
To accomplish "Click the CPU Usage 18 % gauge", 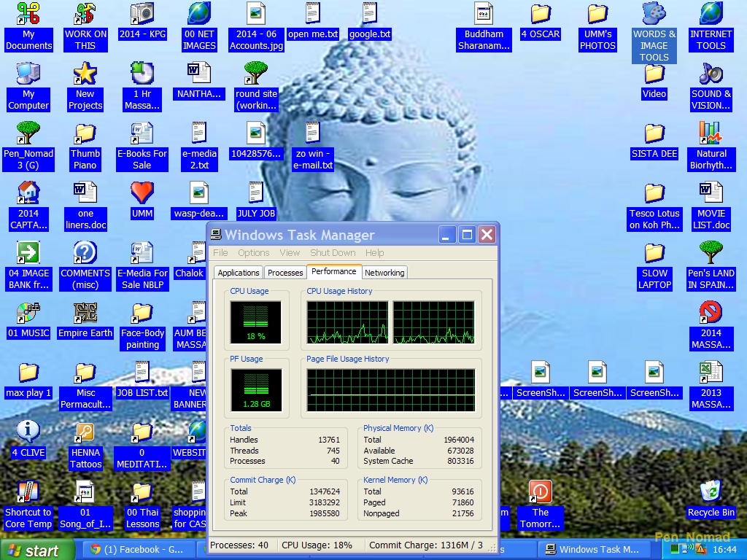I will point(256,322).
